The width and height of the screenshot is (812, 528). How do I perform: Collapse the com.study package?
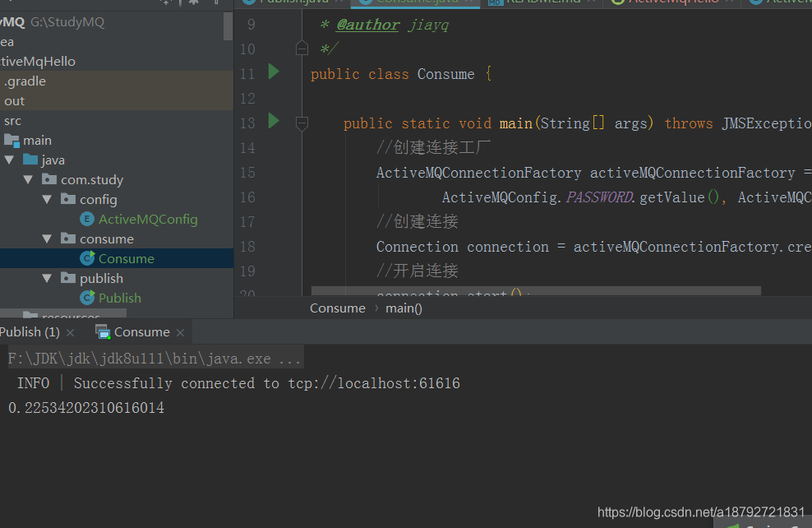coord(28,180)
